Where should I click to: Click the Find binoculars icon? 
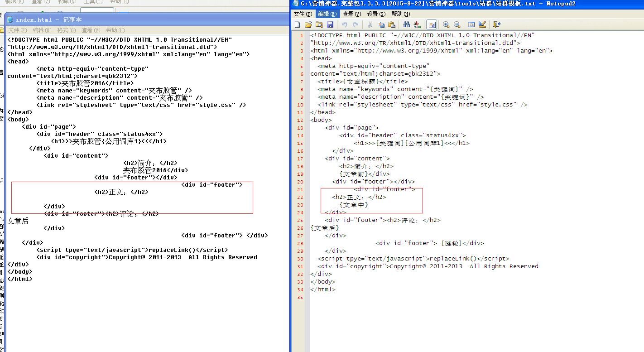[406, 24]
